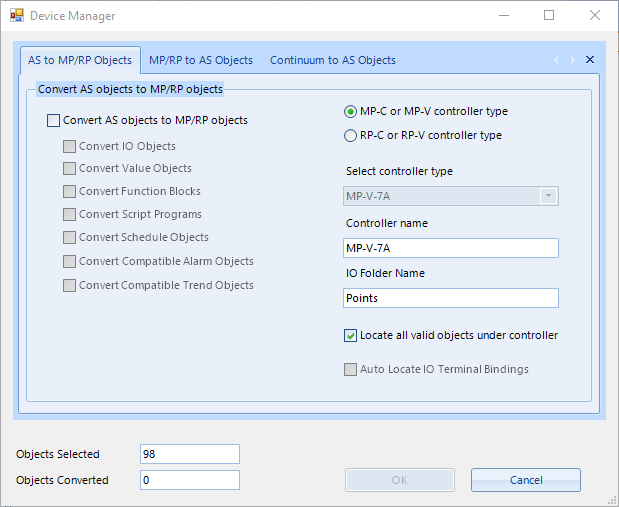Enable Convert AS objects to MP/RP objects

pyautogui.click(x=53, y=120)
